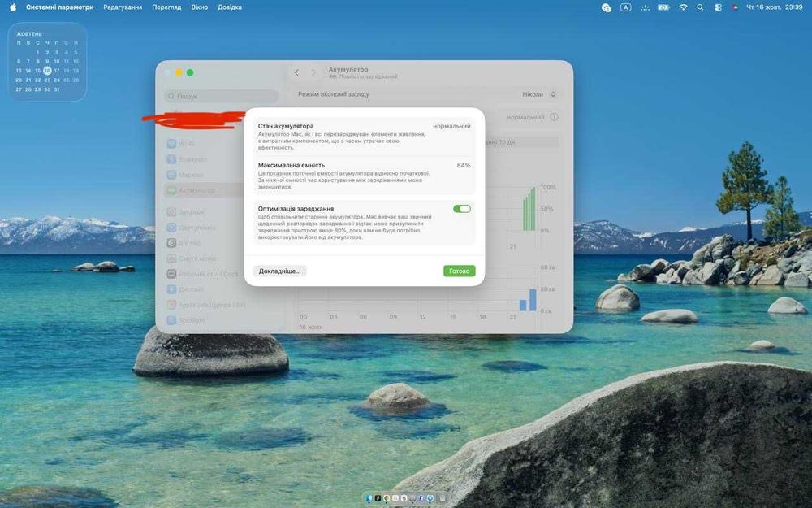Select Wi-Fi in the settings sidebar
This screenshot has height=508, width=812.
click(x=181, y=144)
